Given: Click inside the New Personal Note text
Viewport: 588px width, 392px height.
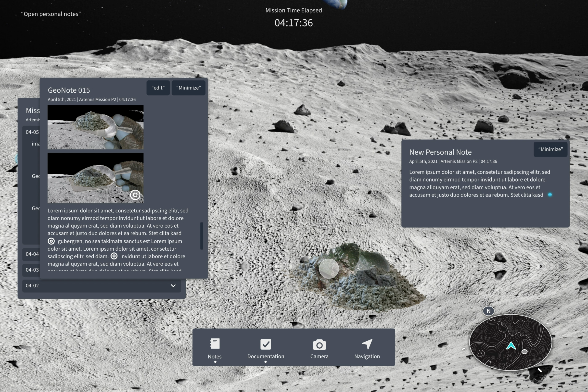Looking at the screenshot, I should pos(479,184).
